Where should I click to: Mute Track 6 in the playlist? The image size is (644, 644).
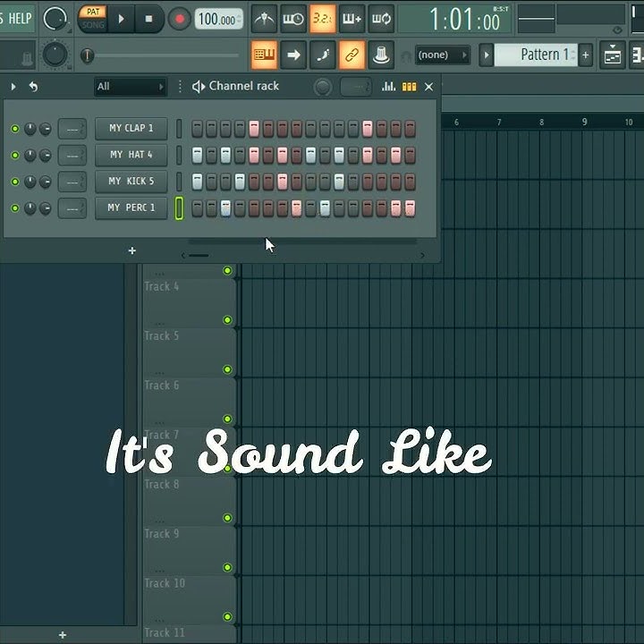[x=227, y=419]
